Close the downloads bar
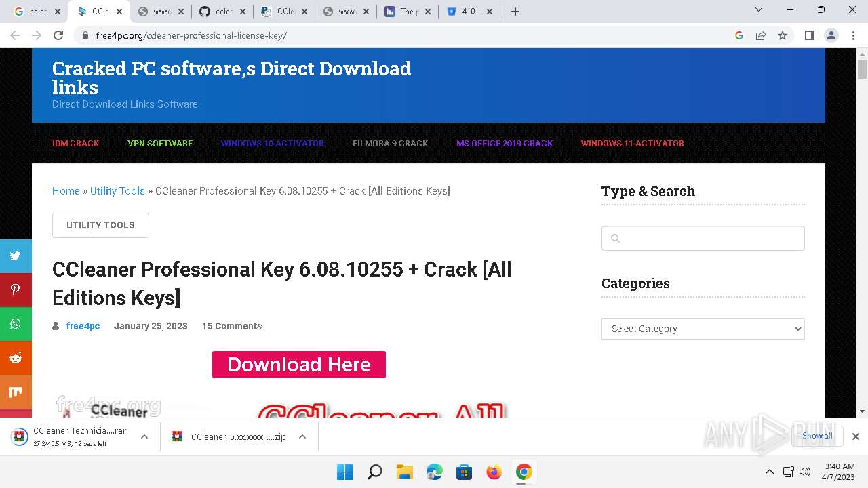The image size is (868, 488). 856,436
